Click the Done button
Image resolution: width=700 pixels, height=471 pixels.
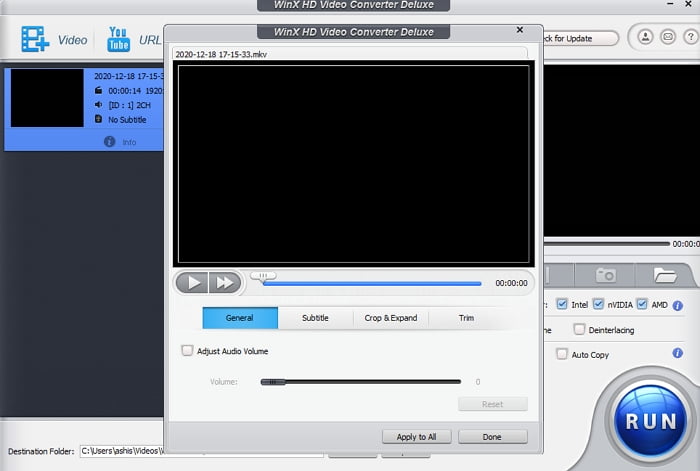(x=492, y=437)
